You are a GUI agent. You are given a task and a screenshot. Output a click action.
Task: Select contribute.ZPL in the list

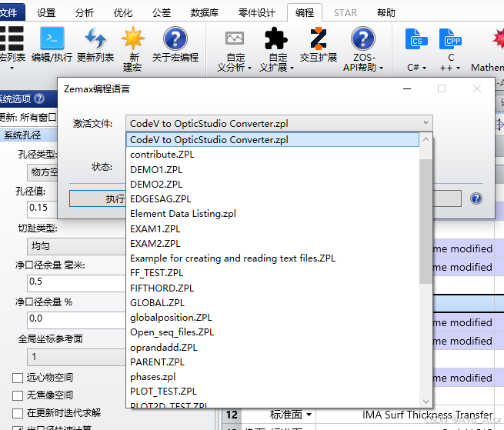point(272,155)
